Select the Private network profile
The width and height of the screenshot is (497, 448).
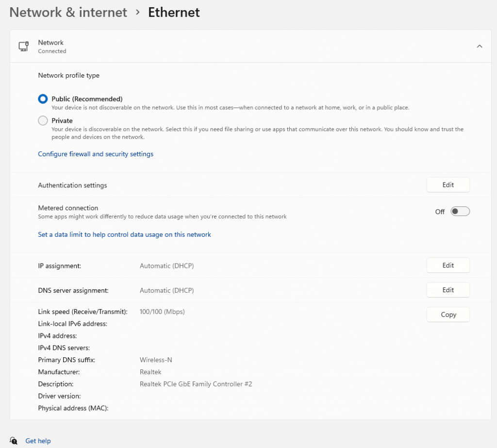tap(42, 120)
